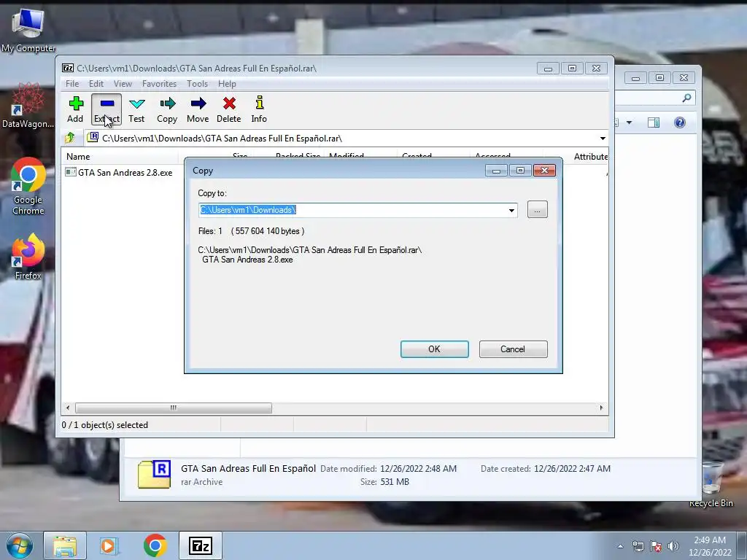Click the red Delete toolbar icon

tap(228, 109)
